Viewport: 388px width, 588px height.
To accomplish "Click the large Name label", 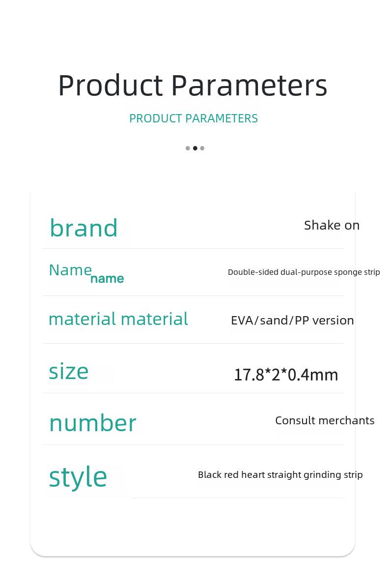I will [70, 270].
